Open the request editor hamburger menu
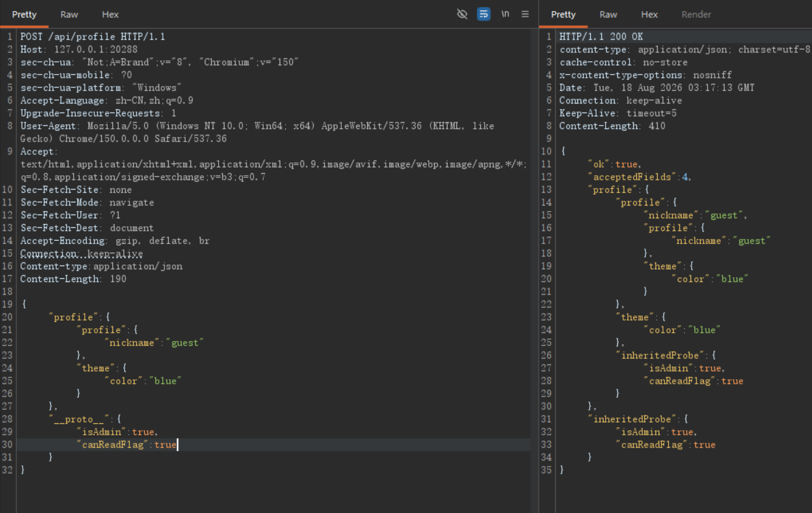The width and height of the screenshot is (812, 513). (525, 14)
